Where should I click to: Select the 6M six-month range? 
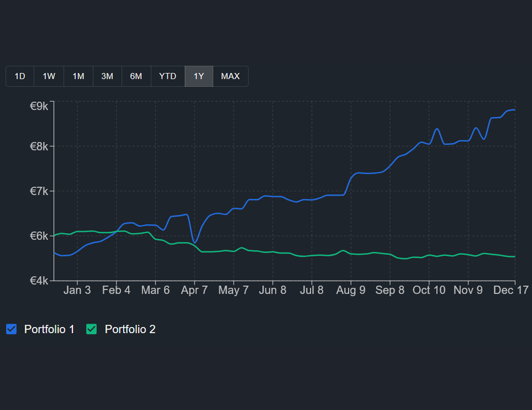(x=136, y=76)
